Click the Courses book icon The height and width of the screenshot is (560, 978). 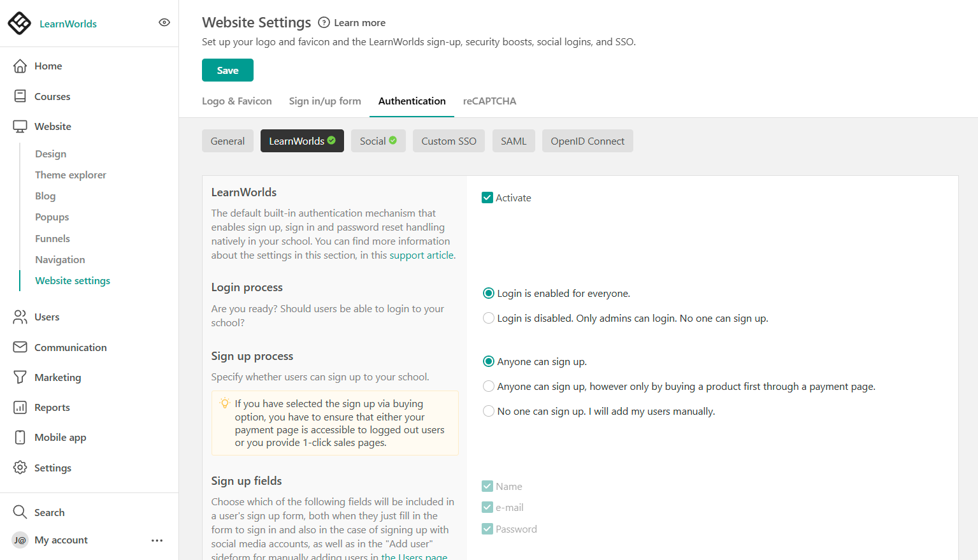pos(20,96)
